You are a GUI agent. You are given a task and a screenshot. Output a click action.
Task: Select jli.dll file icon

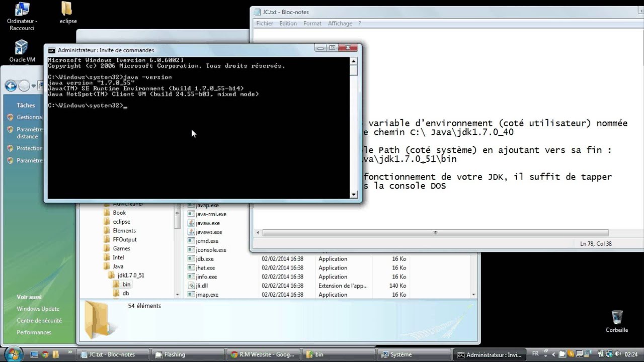tap(191, 286)
